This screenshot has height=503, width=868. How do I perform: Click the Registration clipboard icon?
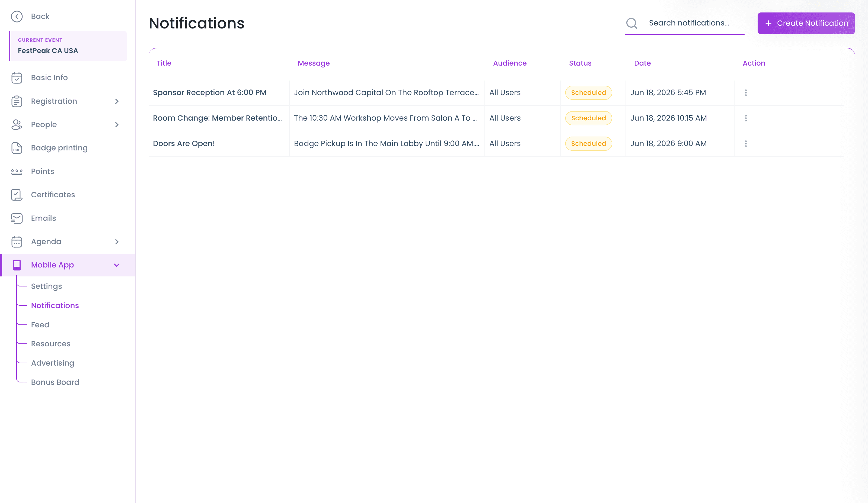click(17, 101)
